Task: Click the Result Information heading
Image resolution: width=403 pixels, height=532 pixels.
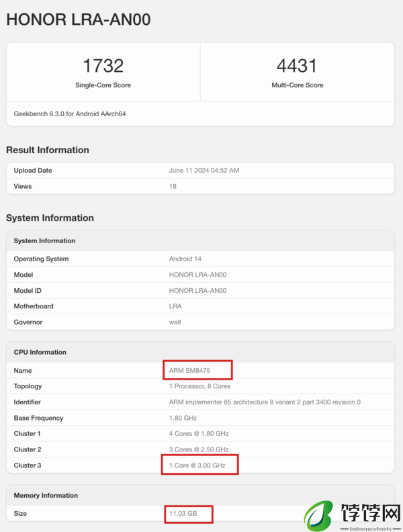Action: click(48, 150)
